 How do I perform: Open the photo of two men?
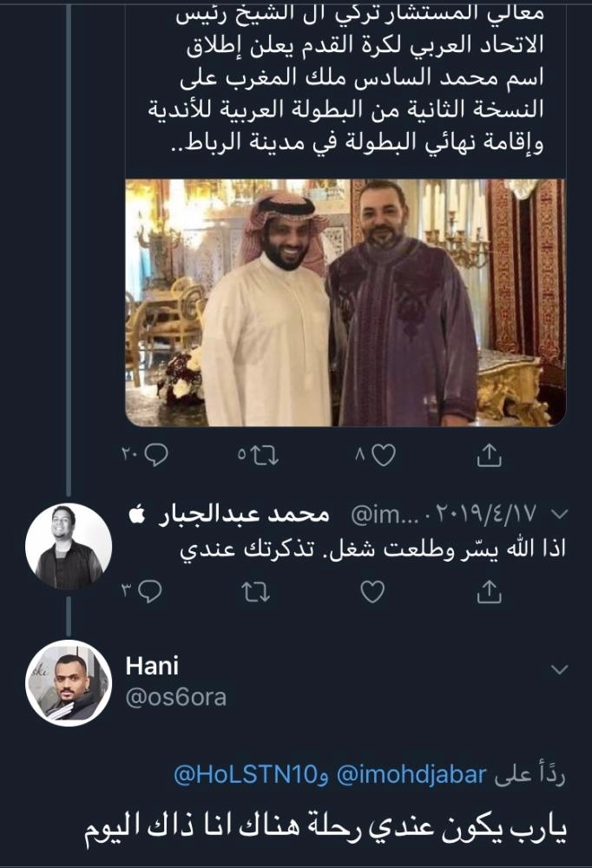pyautogui.click(x=345, y=303)
